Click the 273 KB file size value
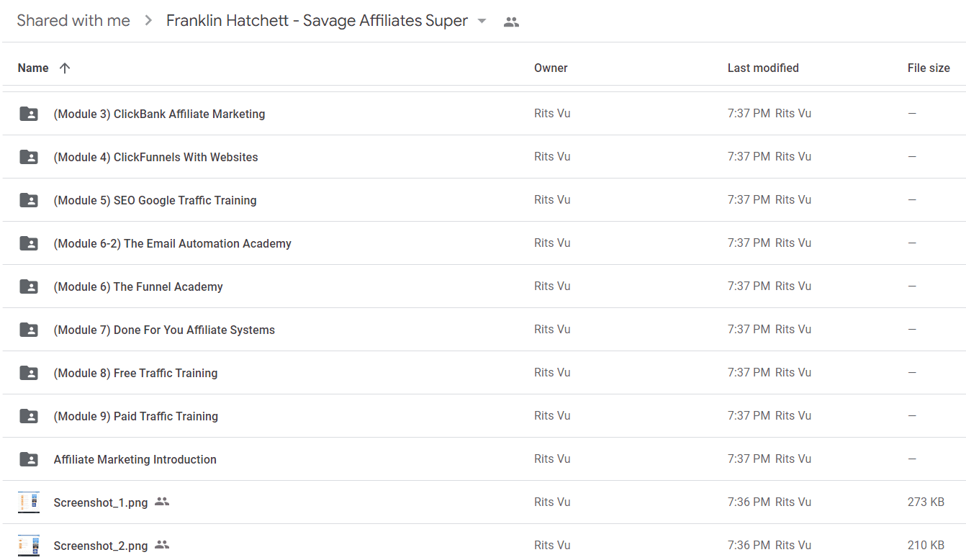This screenshot has height=560, width=966. coord(926,502)
